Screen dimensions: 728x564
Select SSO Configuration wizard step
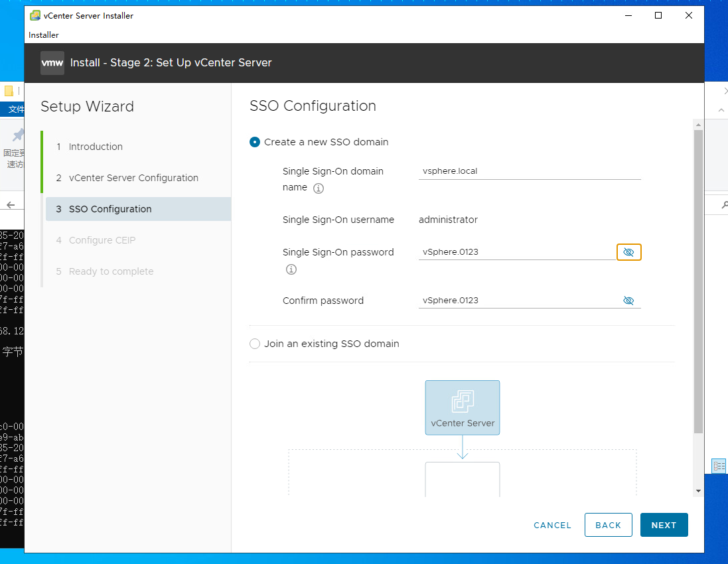tap(110, 209)
